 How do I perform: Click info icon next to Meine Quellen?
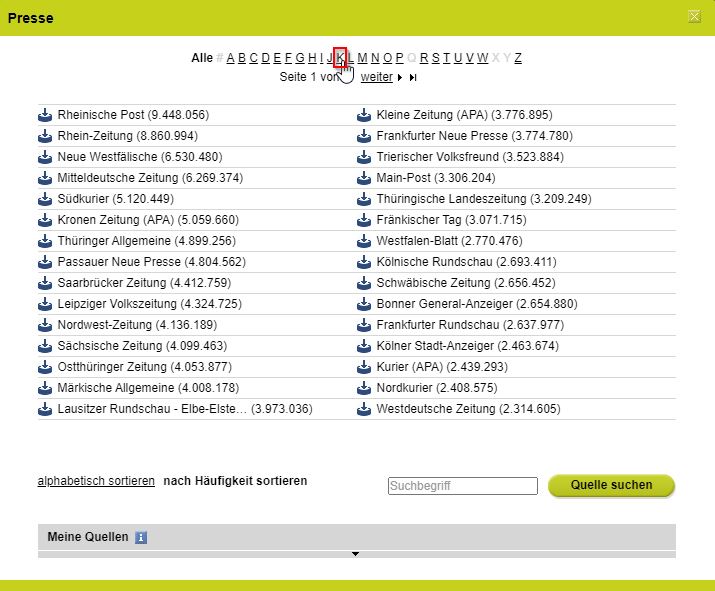pos(141,538)
